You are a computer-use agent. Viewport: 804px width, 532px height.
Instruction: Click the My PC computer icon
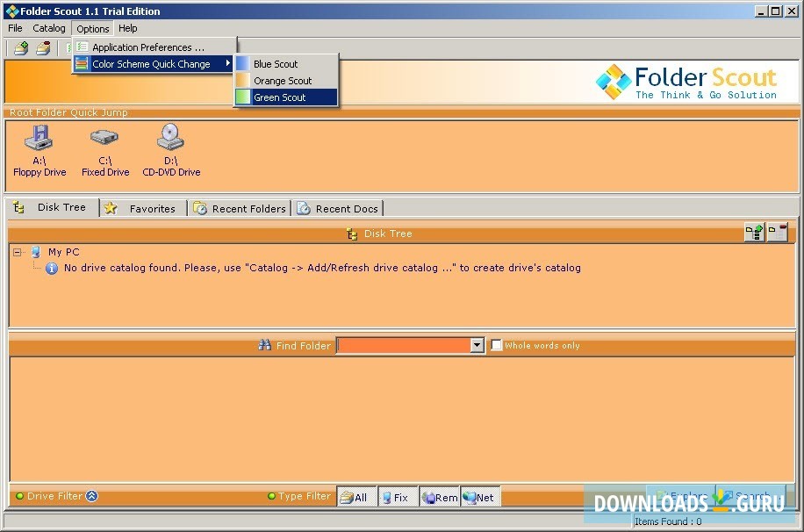[36, 252]
